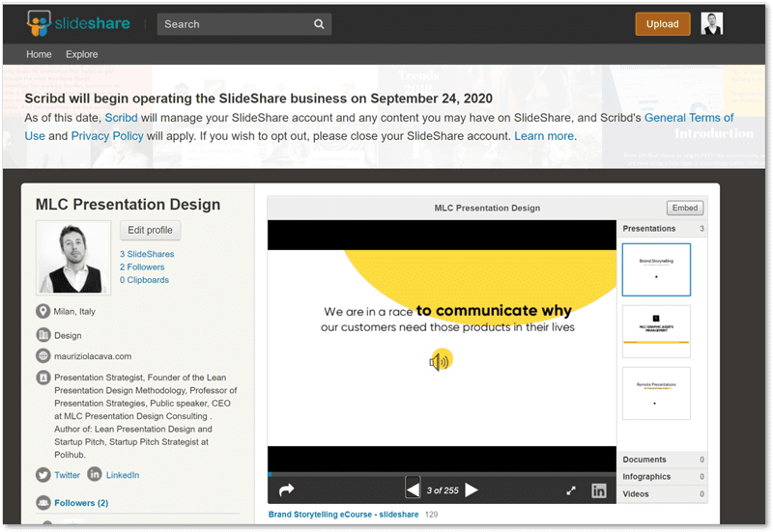Click the profile description icon

[x=43, y=378]
